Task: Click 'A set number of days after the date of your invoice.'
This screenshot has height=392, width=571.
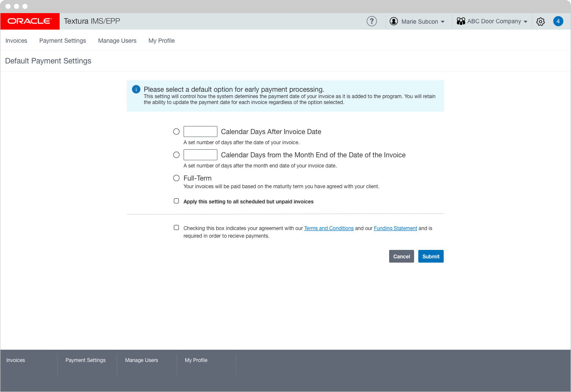Action: (242, 143)
